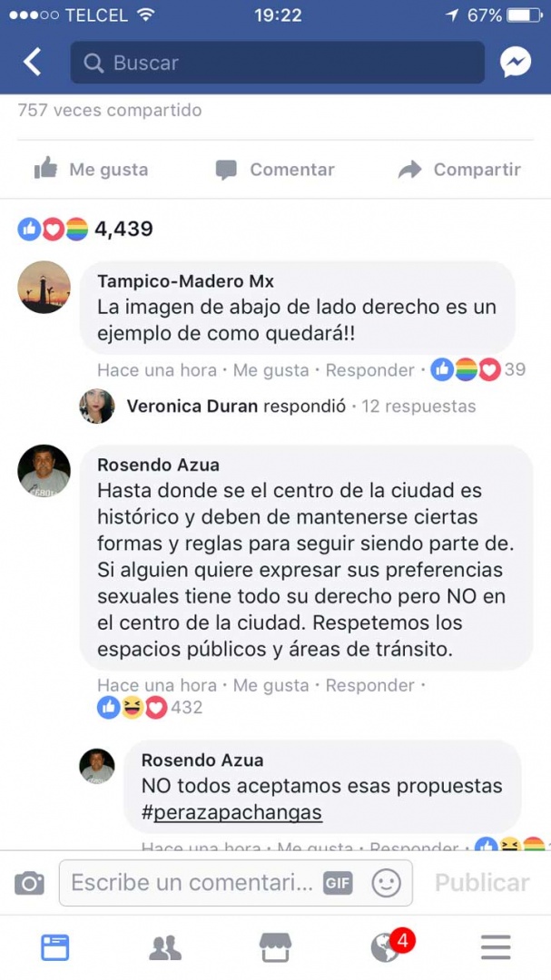Open Rosendo Azua's profile picture
The image size is (551, 980).
coord(44,471)
